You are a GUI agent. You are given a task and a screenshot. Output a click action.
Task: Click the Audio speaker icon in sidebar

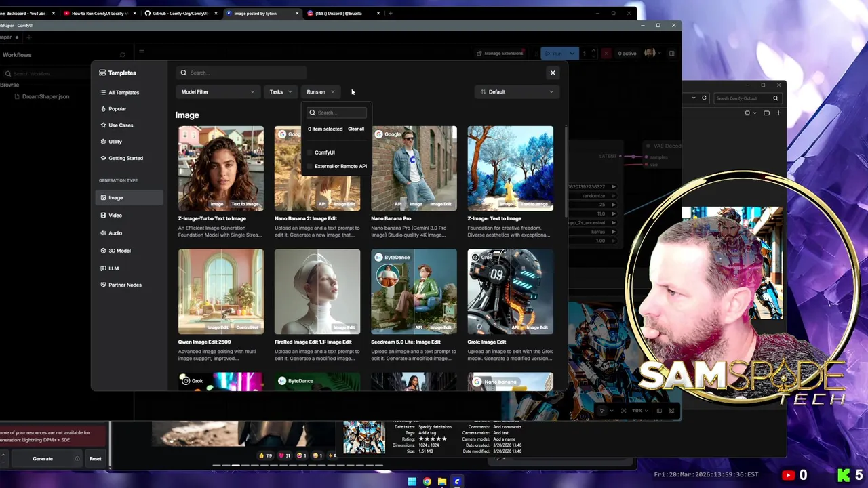click(x=103, y=232)
